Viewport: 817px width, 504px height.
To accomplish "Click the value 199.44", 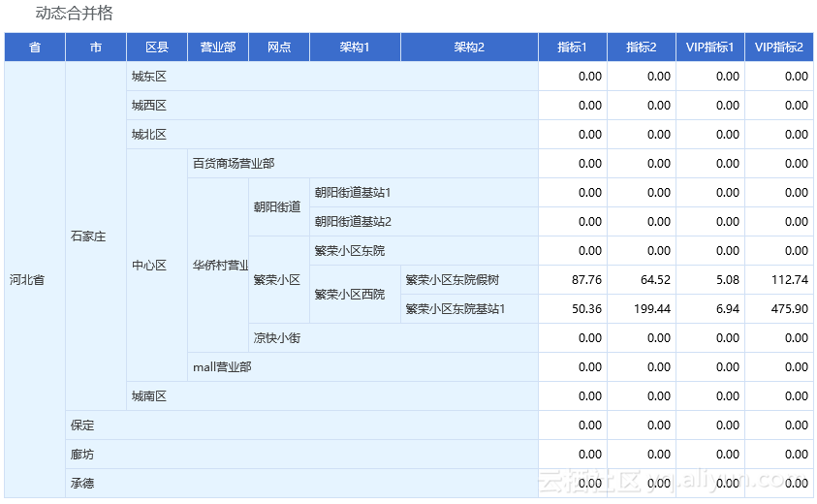I will [652, 309].
